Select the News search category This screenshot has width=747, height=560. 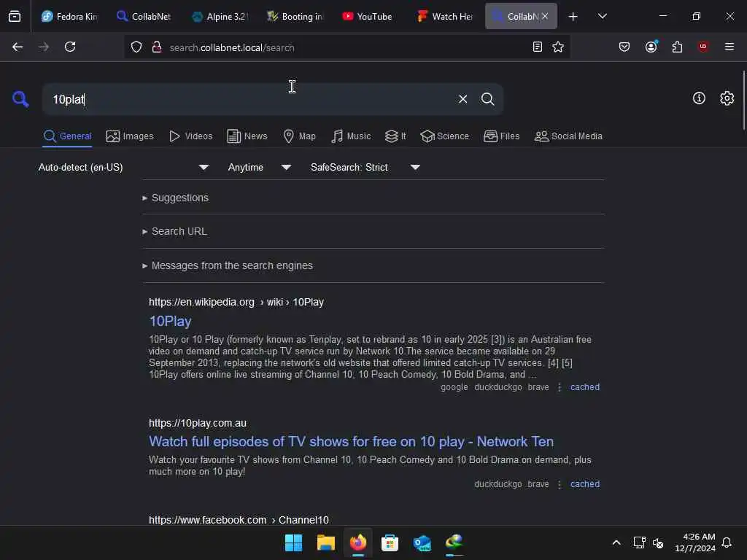coord(247,136)
